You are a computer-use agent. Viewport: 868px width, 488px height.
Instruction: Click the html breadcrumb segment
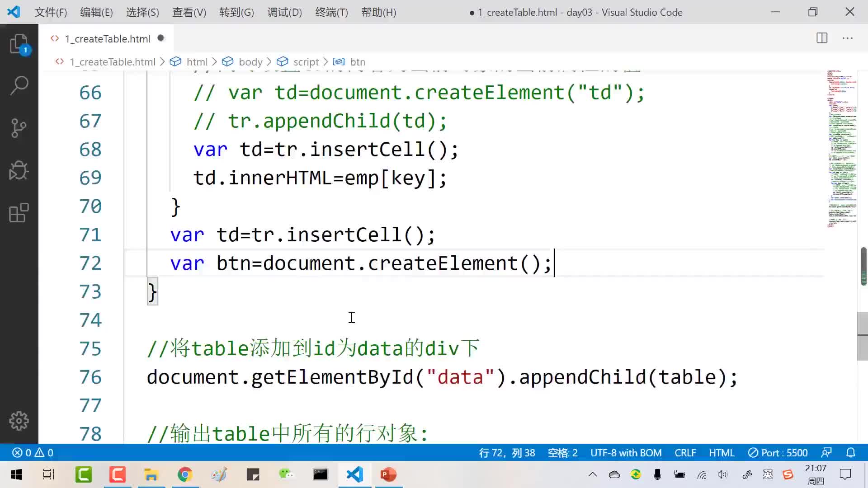tap(197, 62)
